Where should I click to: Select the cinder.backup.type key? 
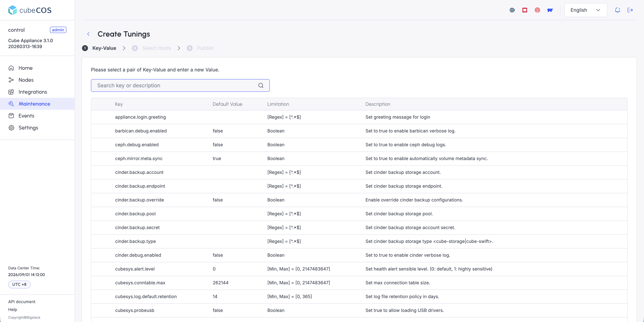[x=135, y=241]
